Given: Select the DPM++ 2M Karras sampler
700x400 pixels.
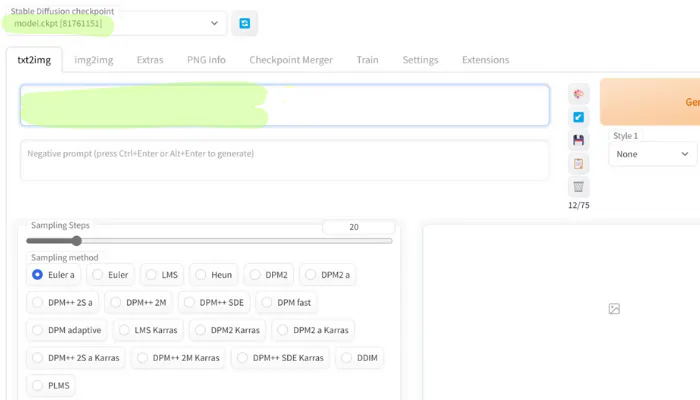Looking at the screenshot, I should tap(178, 358).
